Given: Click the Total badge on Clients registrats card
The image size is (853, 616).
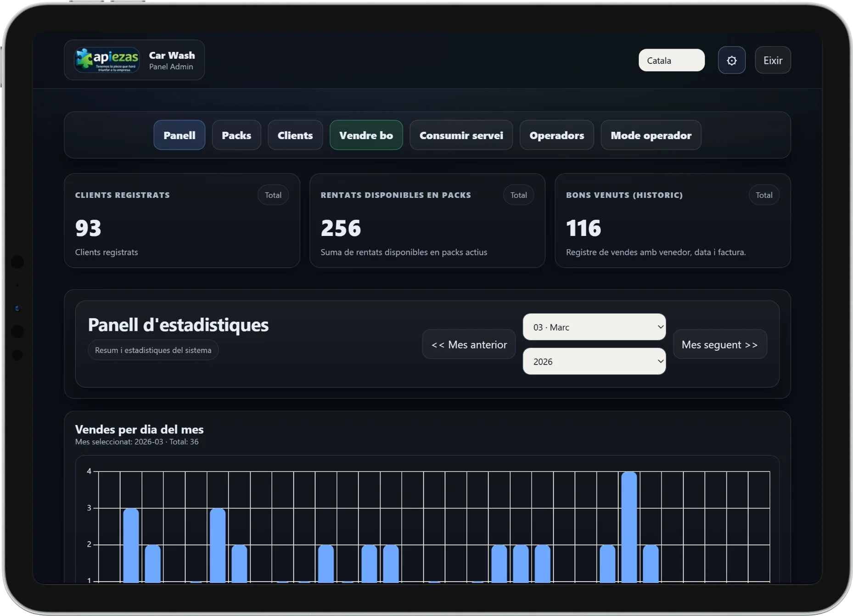Looking at the screenshot, I should [x=273, y=195].
